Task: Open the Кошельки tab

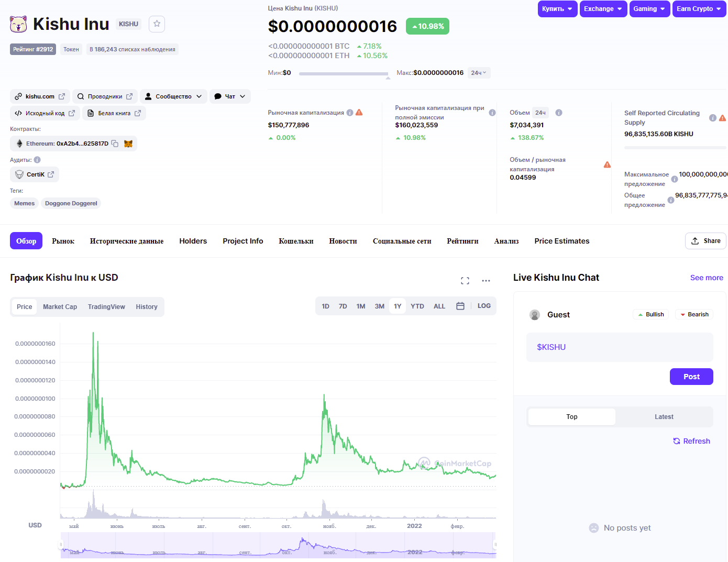Action: (x=296, y=241)
